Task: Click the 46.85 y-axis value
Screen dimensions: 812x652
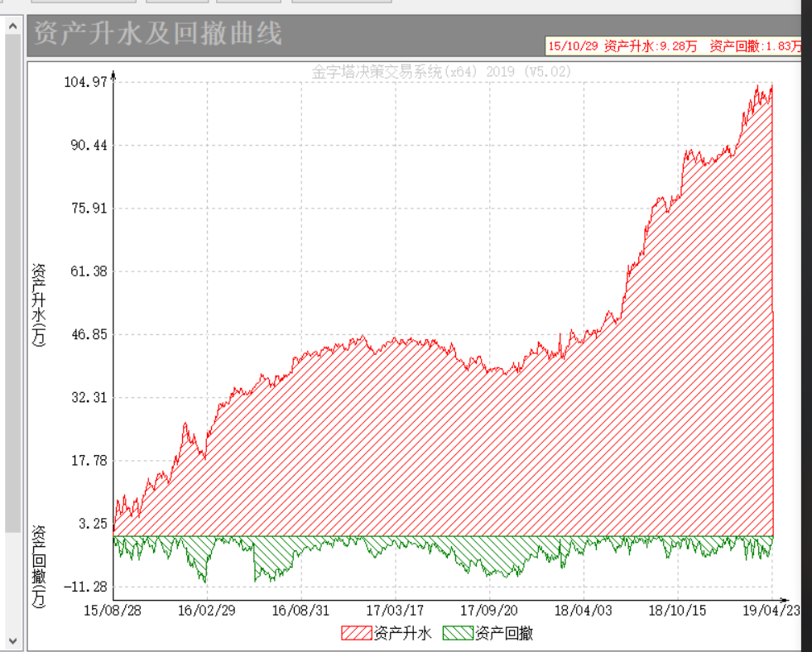Action: (89, 334)
